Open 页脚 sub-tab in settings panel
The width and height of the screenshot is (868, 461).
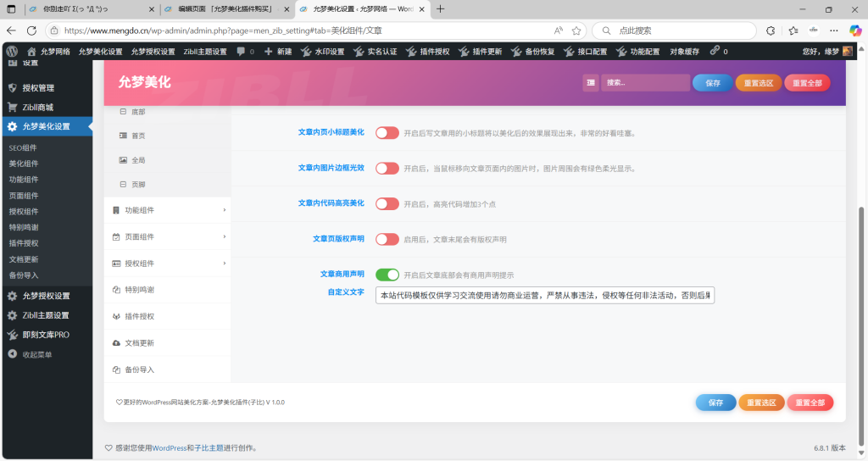[x=168, y=184]
